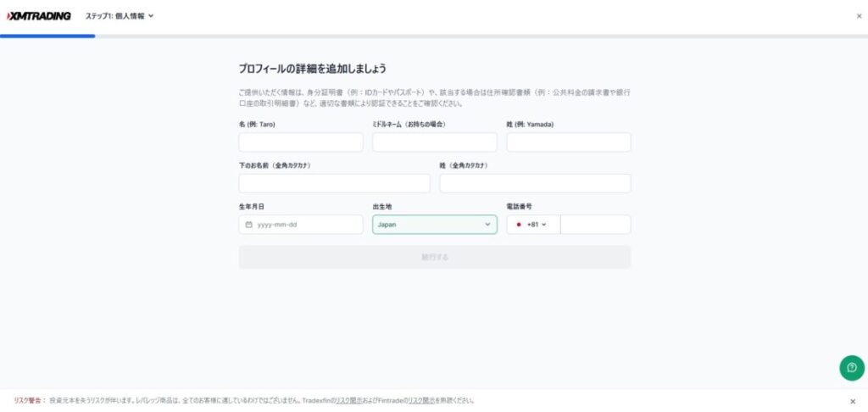
Task: Click the Japan flag icon in 電話番号
Action: [x=518, y=225]
